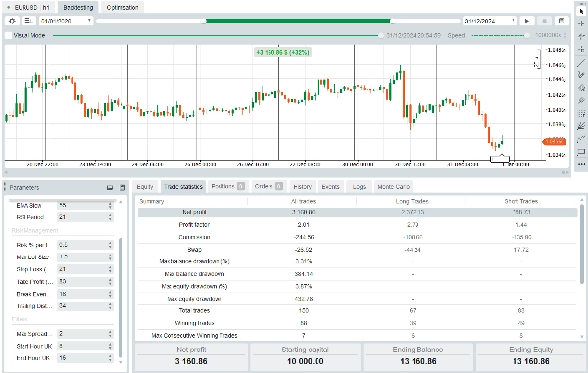Click the Take Profit stepper arrows
Viewport: 588px width, 373px height.
tap(110, 281)
